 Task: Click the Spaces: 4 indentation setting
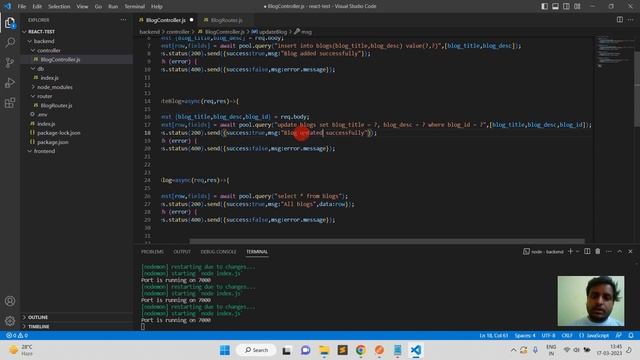pyautogui.click(x=525, y=335)
